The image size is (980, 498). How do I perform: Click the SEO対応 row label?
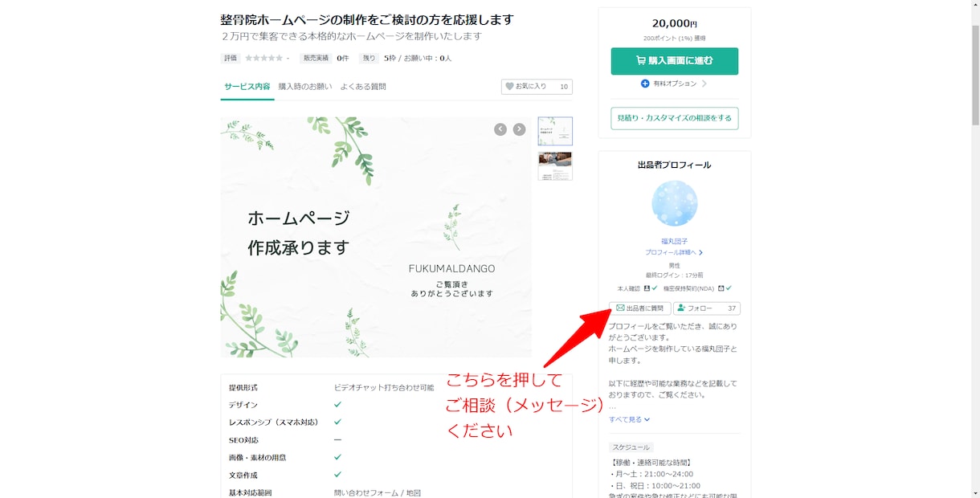pyautogui.click(x=243, y=440)
